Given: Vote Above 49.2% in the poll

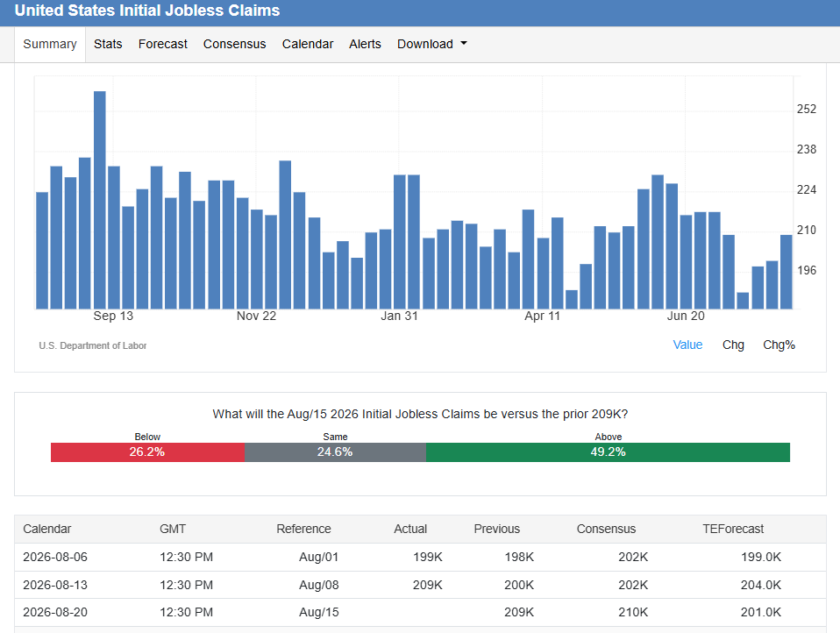Looking at the screenshot, I should [x=608, y=452].
